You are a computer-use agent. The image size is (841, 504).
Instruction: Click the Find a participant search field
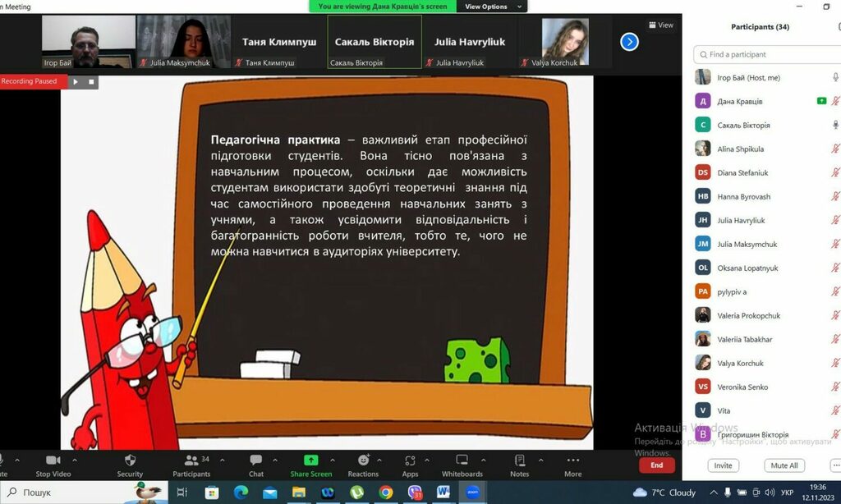(768, 54)
